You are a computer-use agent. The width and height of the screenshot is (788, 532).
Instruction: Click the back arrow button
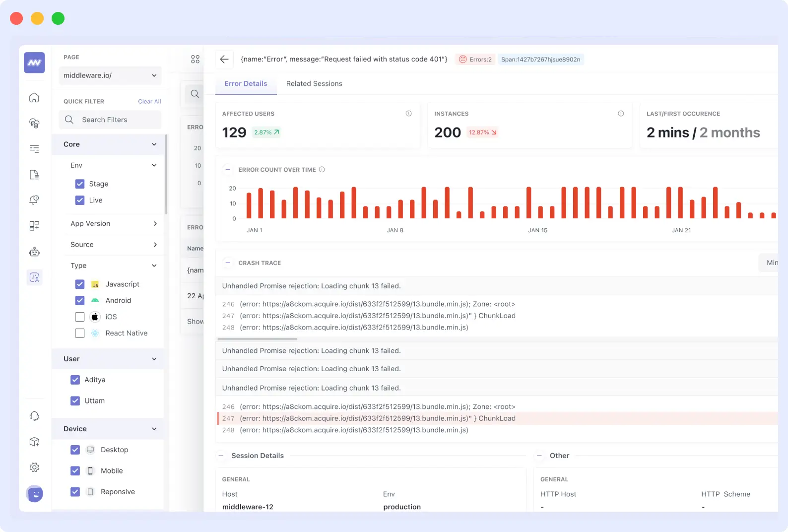(224, 59)
